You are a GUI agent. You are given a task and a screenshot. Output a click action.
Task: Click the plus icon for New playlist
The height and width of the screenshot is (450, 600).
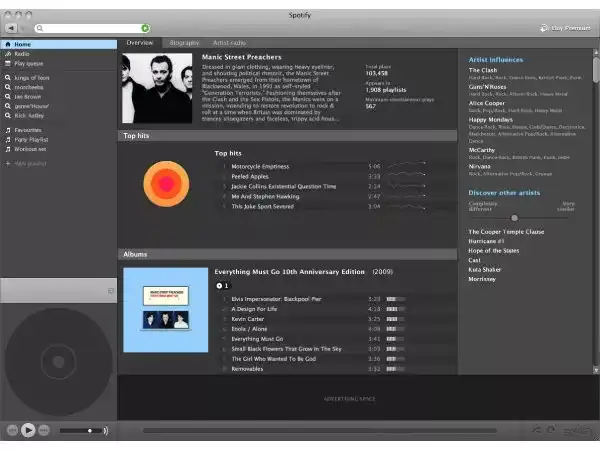[x=8, y=163]
